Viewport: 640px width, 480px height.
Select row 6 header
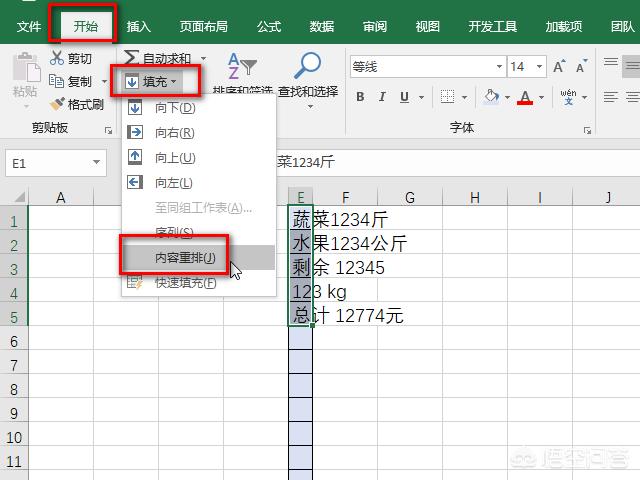[14, 341]
